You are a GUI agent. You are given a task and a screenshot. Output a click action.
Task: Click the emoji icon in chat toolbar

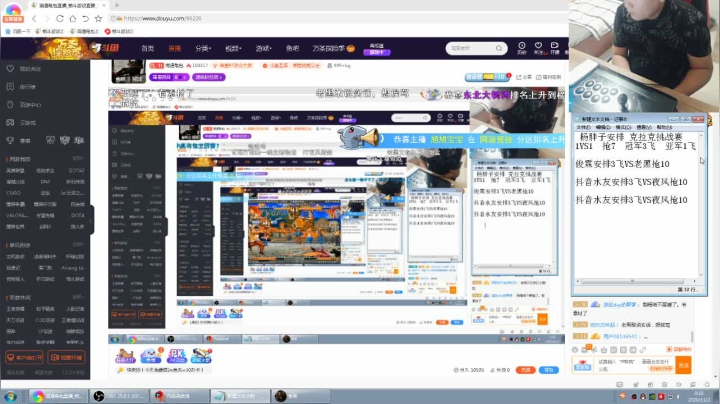tap(575, 350)
